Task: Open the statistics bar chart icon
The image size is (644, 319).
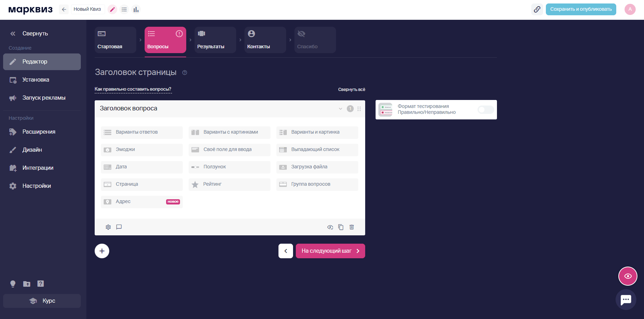Action: pos(136,9)
